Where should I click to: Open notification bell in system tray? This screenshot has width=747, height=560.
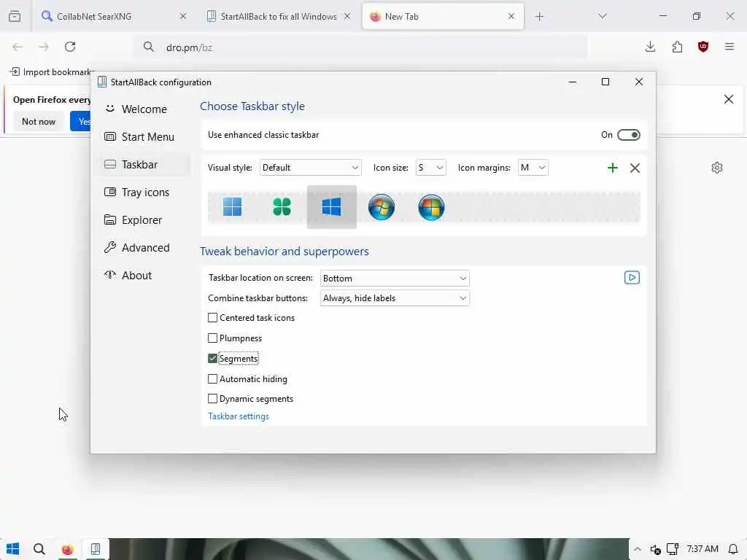pos(734,549)
